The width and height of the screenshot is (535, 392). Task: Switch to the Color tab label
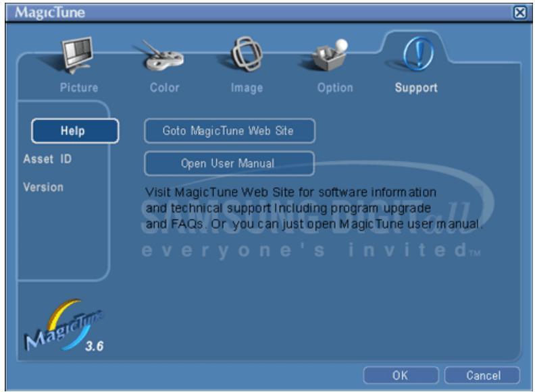(x=164, y=88)
